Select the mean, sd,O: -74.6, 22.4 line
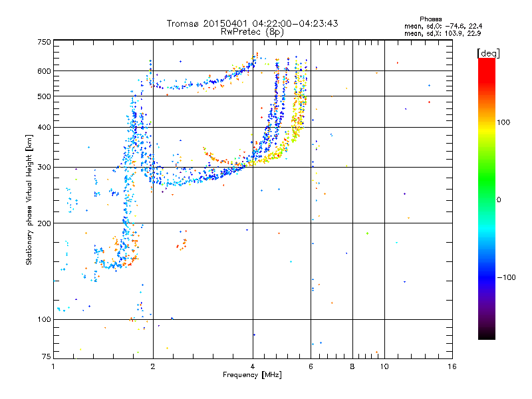The height and width of the screenshot is (399, 532). (443, 26)
